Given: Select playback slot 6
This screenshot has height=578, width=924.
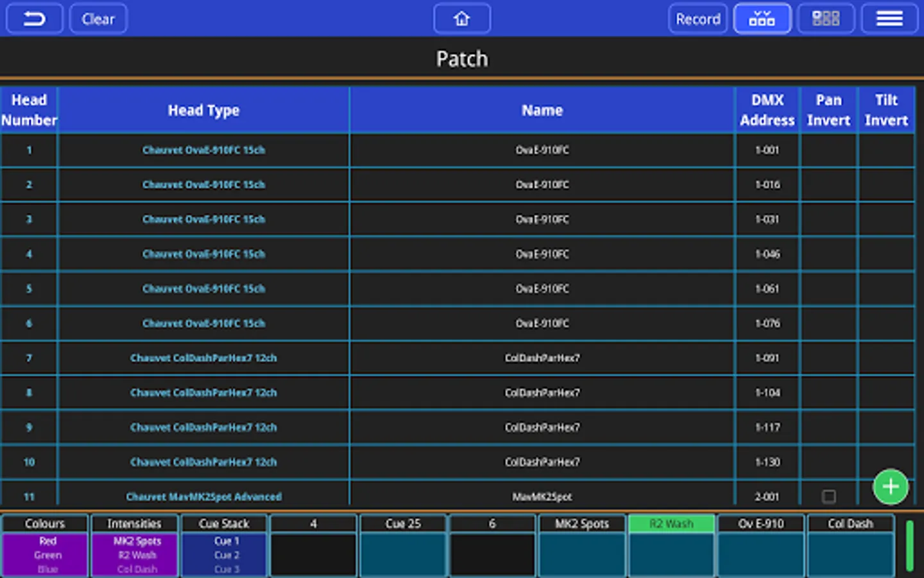Looking at the screenshot, I should pyautogui.click(x=492, y=523).
